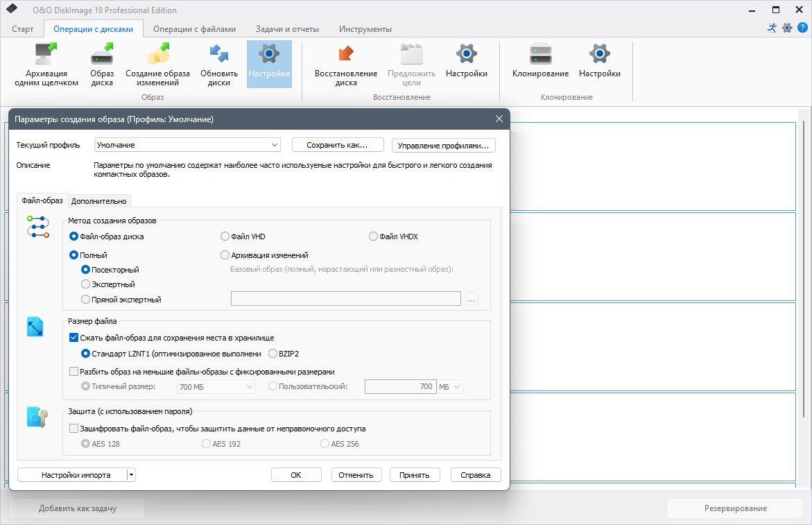812x525 pixels.
Task: Click the Сохранить как... button
Action: tap(338, 145)
